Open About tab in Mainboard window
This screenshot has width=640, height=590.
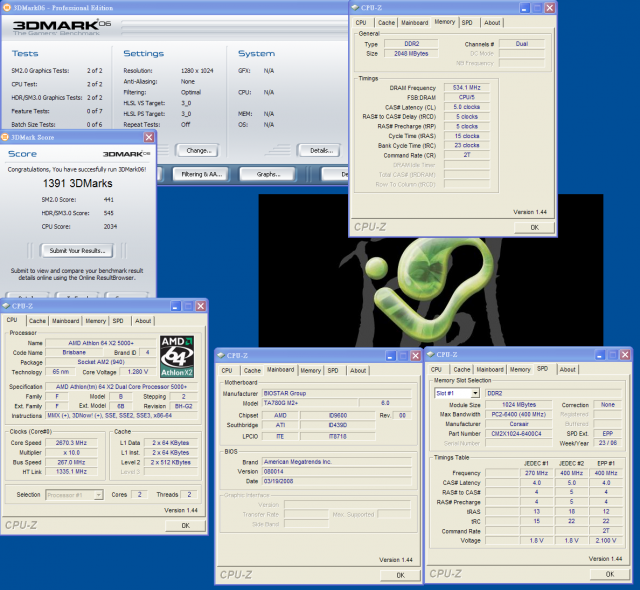coord(358,370)
